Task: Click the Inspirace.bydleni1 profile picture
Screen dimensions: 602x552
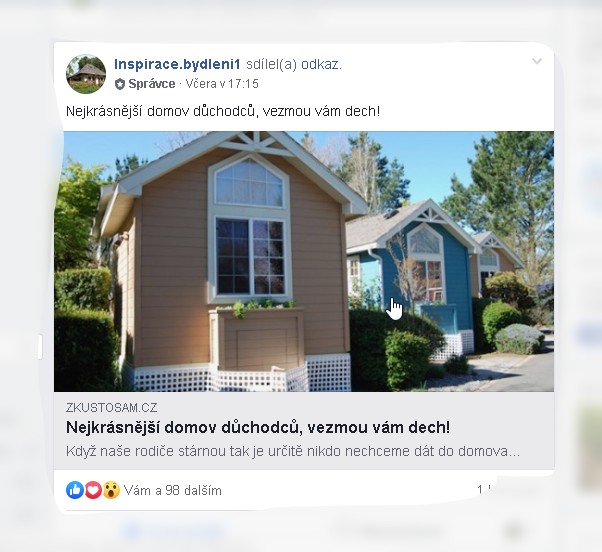Action: coord(86,74)
